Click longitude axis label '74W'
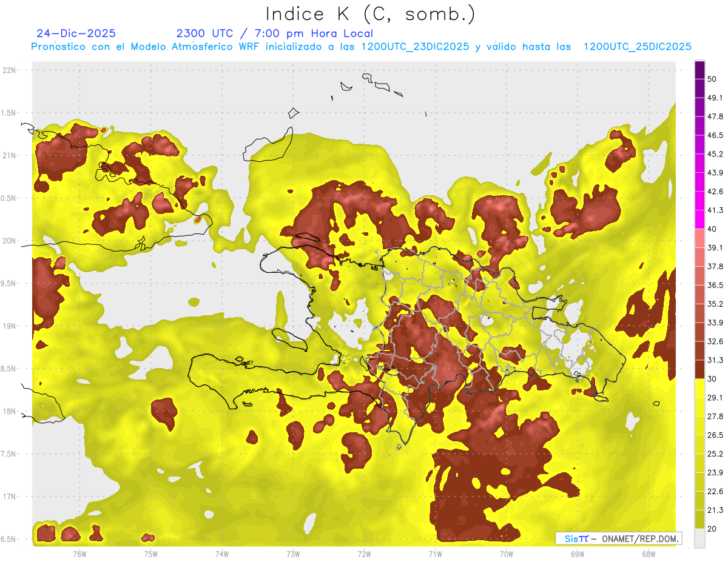 [222, 554]
